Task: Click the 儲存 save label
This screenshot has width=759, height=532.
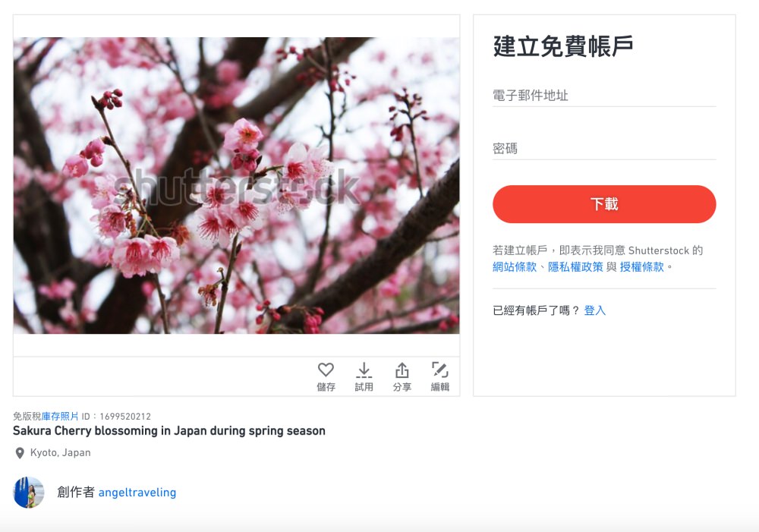Action: click(326, 387)
